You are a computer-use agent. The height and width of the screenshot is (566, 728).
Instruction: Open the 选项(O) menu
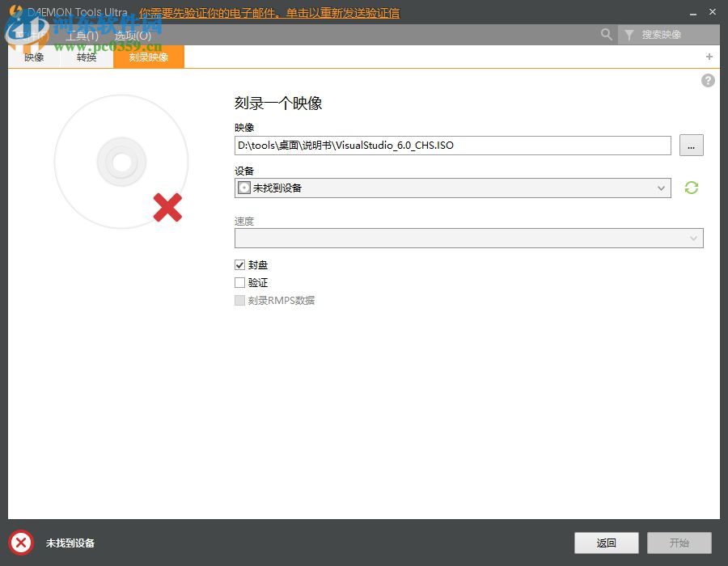[x=132, y=36]
